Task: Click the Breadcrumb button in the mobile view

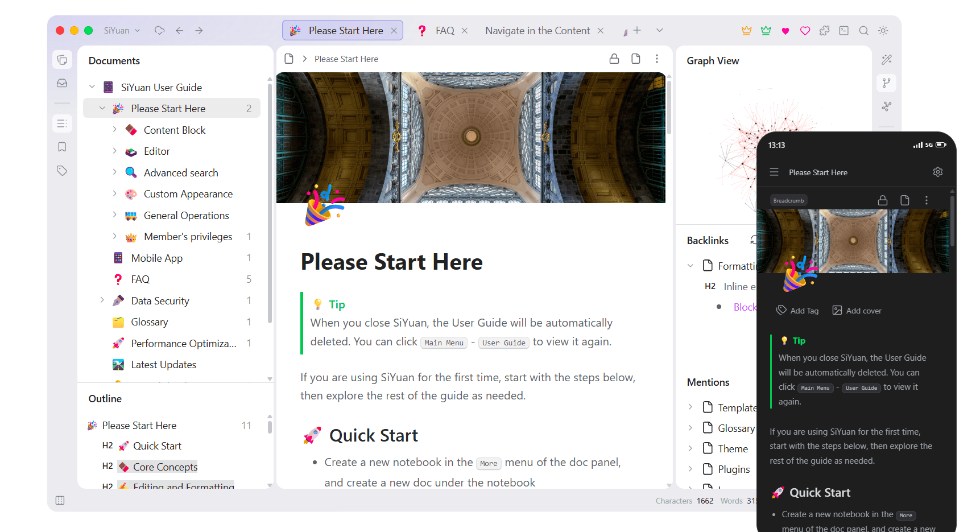Action: [789, 200]
